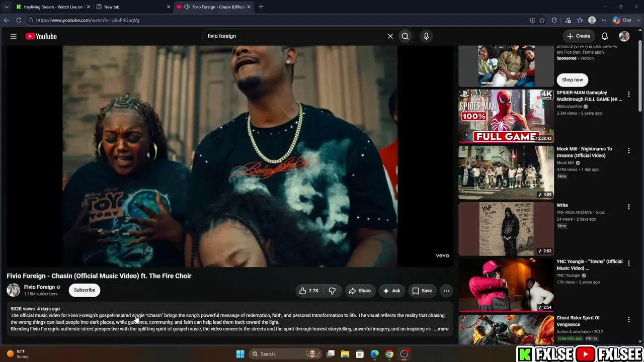Screen dimensions: 644x362
Task: Open the Spider-Man FULL GAME thumbnail
Action: click(x=506, y=116)
